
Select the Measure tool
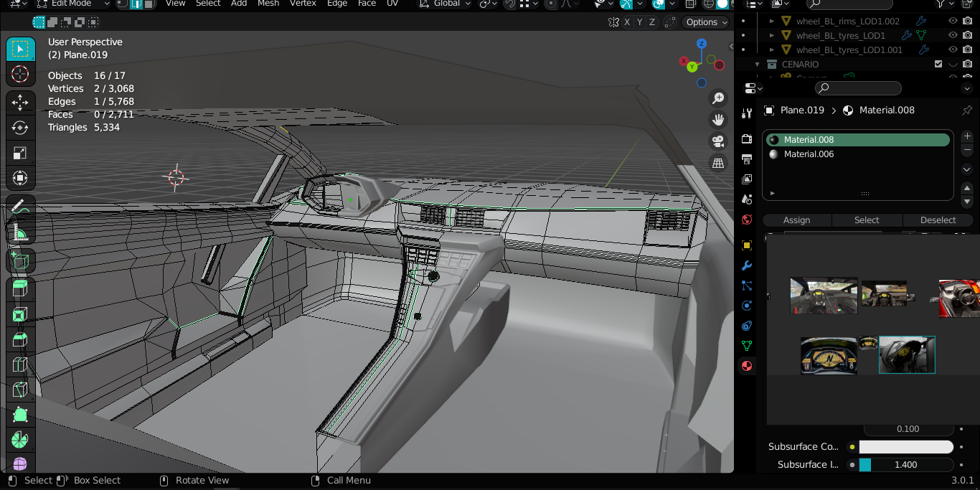20,232
